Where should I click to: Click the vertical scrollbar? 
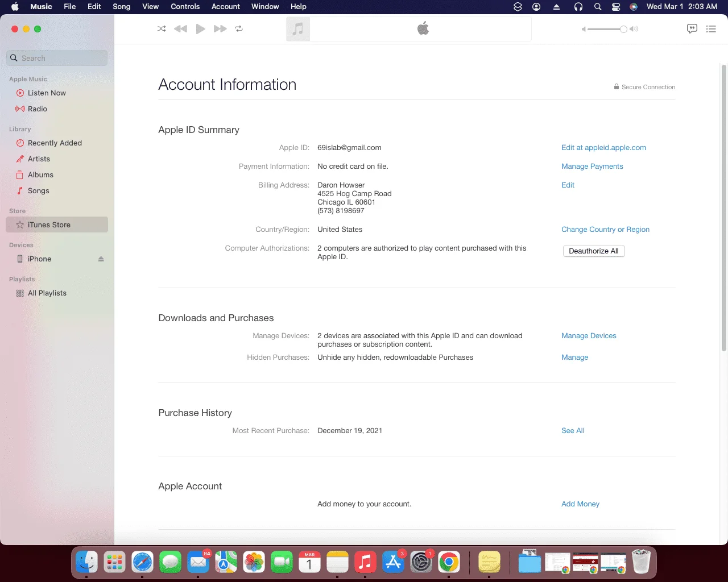point(724,207)
